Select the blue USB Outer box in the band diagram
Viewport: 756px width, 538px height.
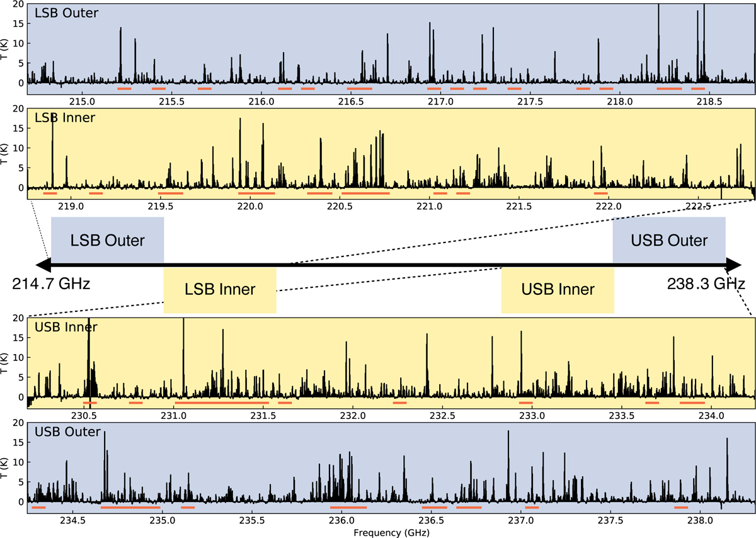click(x=669, y=240)
